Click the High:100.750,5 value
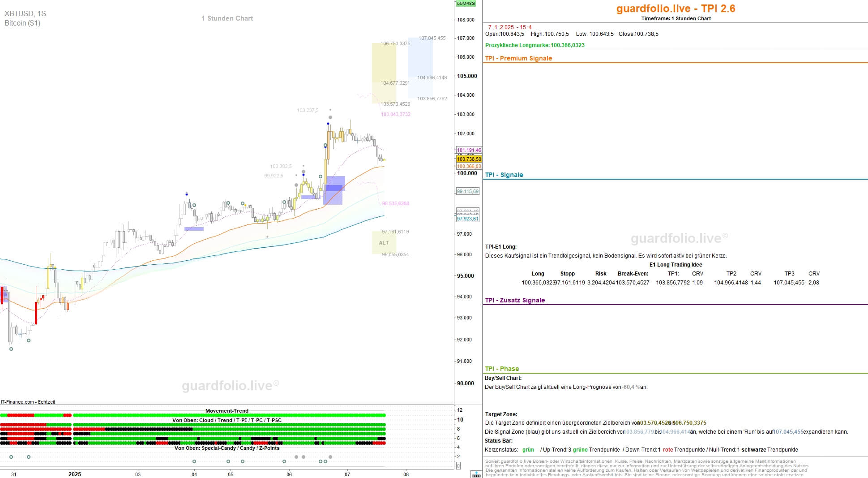Image resolution: width=868 pixels, height=478 pixels. (550, 34)
